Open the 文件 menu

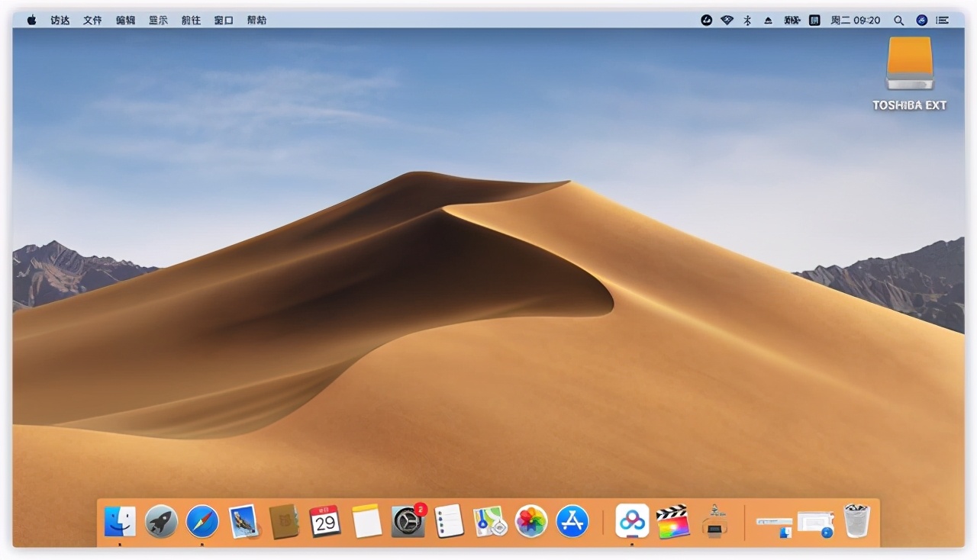coord(92,21)
